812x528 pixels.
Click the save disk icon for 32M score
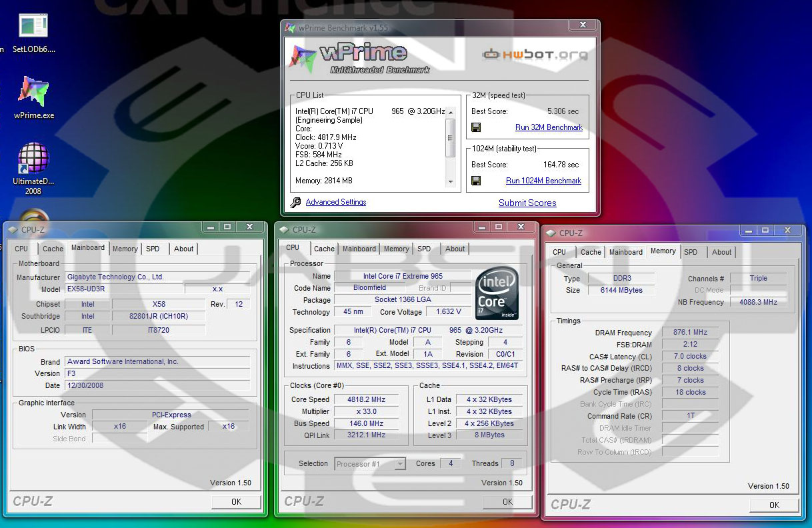click(476, 127)
